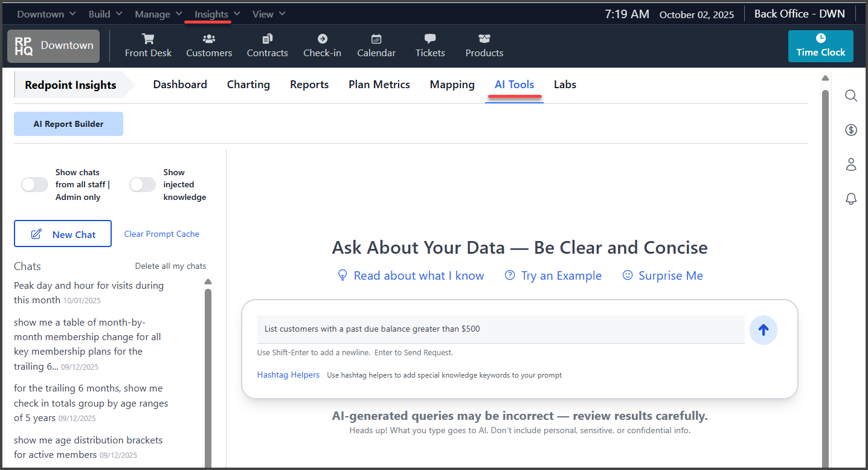Click the notifications bell icon
This screenshot has width=868, height=470.
[850, 199]
